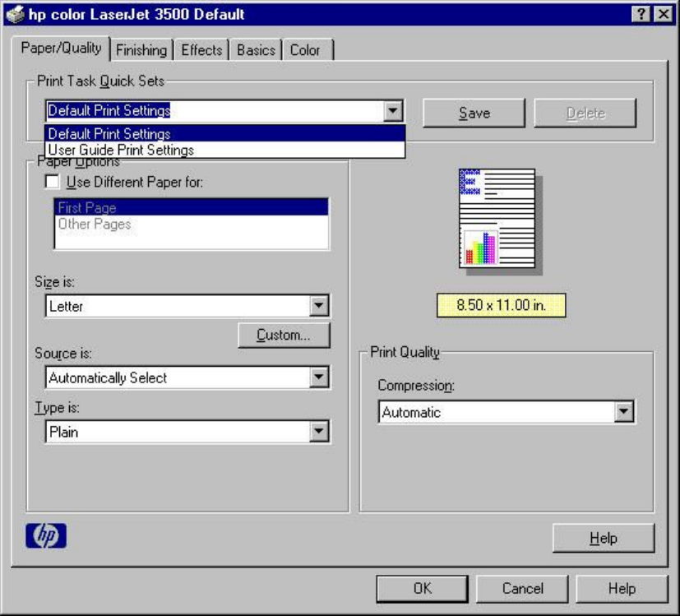The height and width of the screenshot is (616, 680).
Task: Click the 8.50 x 11.00 in. size label
Action: click(x=501, y=305)
